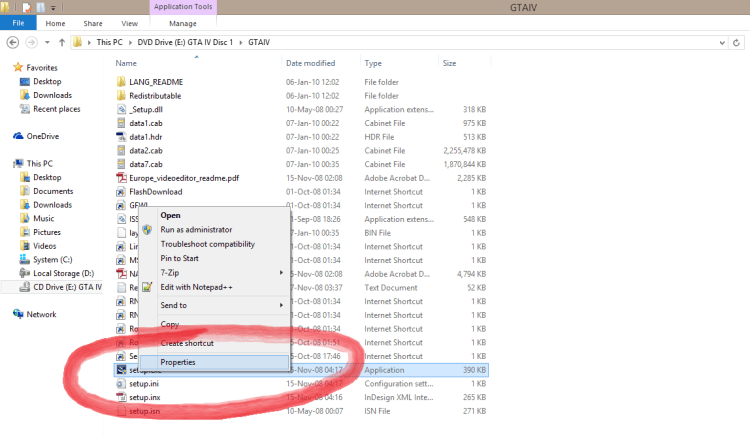
Task: Select the data1.cab file icon
Action: (x=121, y=123)
